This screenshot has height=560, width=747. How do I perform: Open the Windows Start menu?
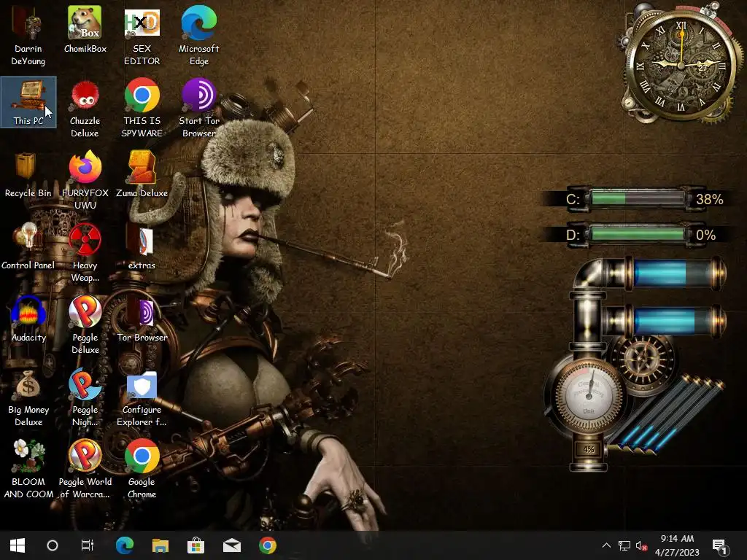[18, 545]
